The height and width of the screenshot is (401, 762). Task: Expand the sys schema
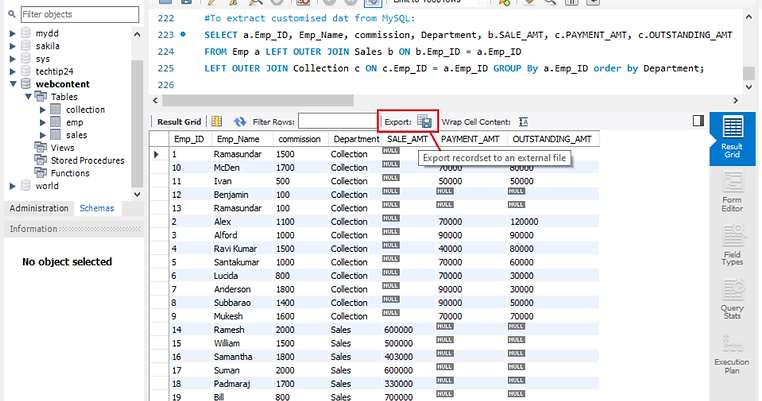click(13, 58)
